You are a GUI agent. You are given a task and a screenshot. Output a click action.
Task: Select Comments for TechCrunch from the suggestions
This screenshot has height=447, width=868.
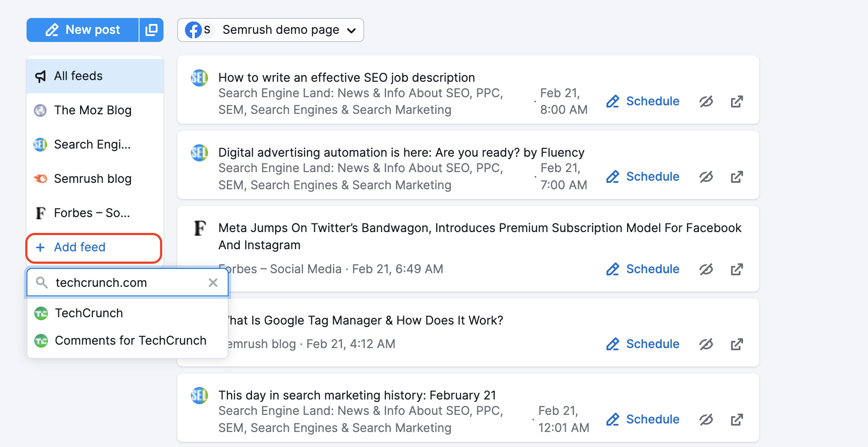pyautogui.click(x=131, y=340)
